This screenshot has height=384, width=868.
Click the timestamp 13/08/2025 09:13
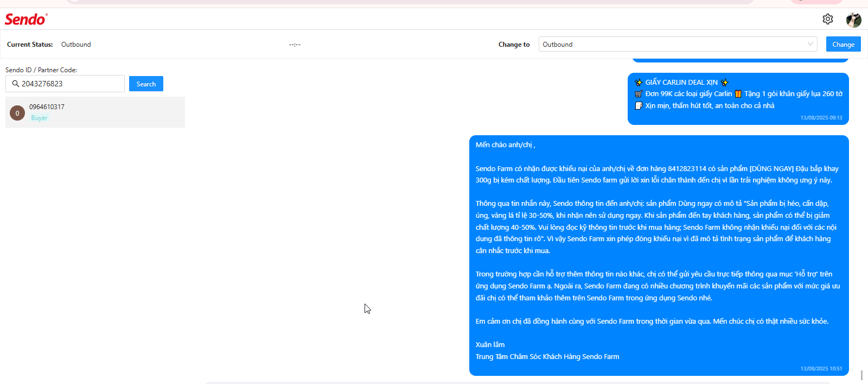point(821,118)
